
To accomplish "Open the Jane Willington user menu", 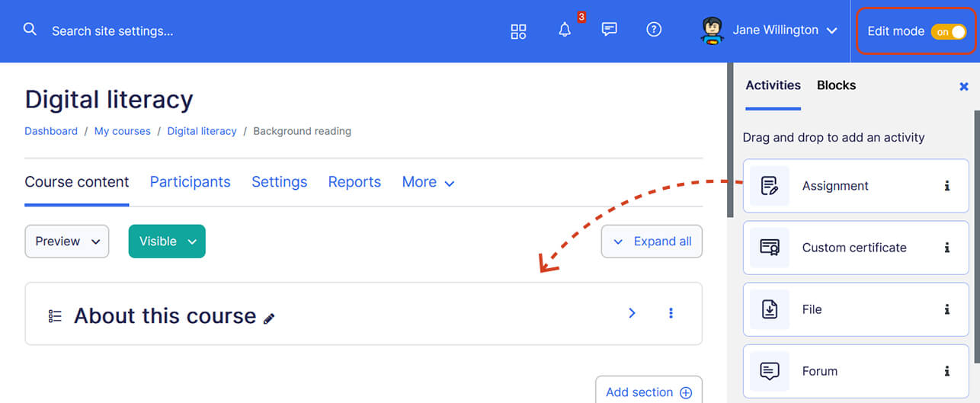I will pos(770,30).
